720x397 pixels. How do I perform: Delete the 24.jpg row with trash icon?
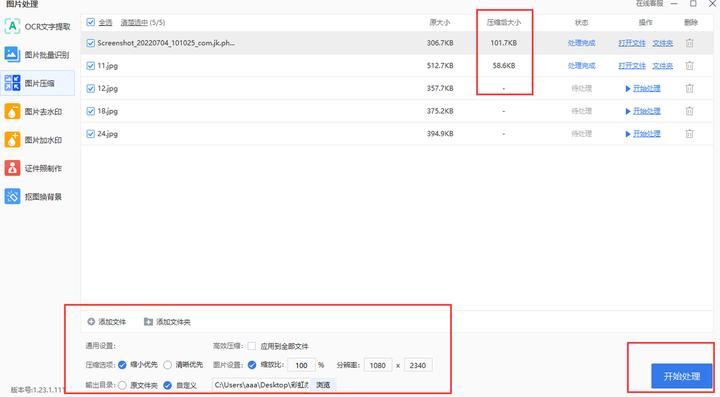[x=689, y=134]
